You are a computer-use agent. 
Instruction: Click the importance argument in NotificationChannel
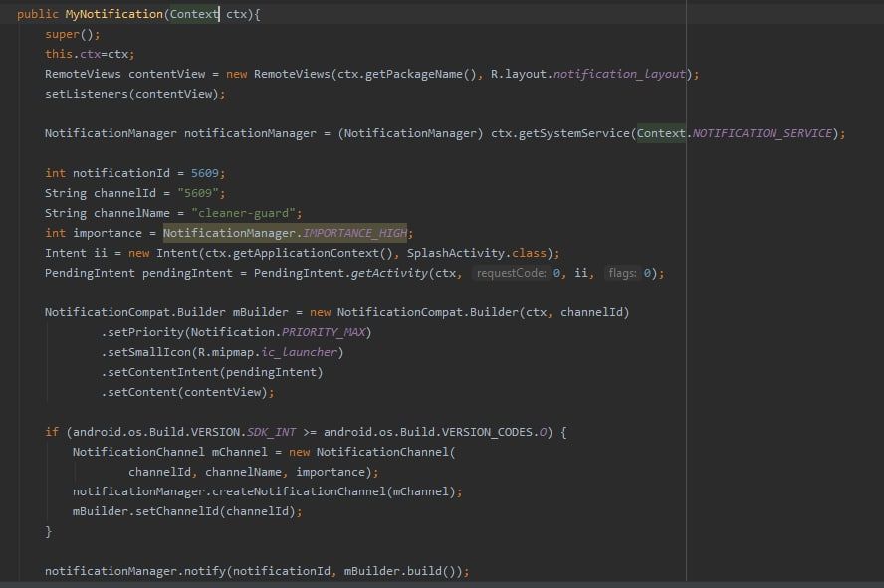pos(330,472)
